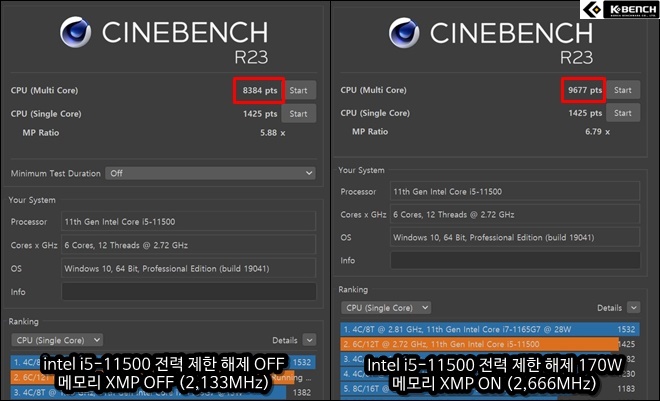Click the Cinebench logo icon in right window
660x401 pixels.
point(404,32)
